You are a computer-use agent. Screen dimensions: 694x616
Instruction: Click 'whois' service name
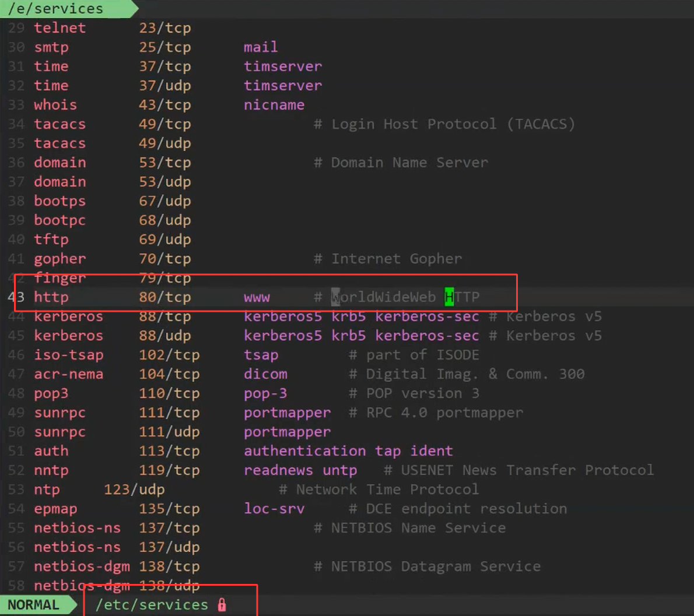pyautogui.click(x=55, y=105)
